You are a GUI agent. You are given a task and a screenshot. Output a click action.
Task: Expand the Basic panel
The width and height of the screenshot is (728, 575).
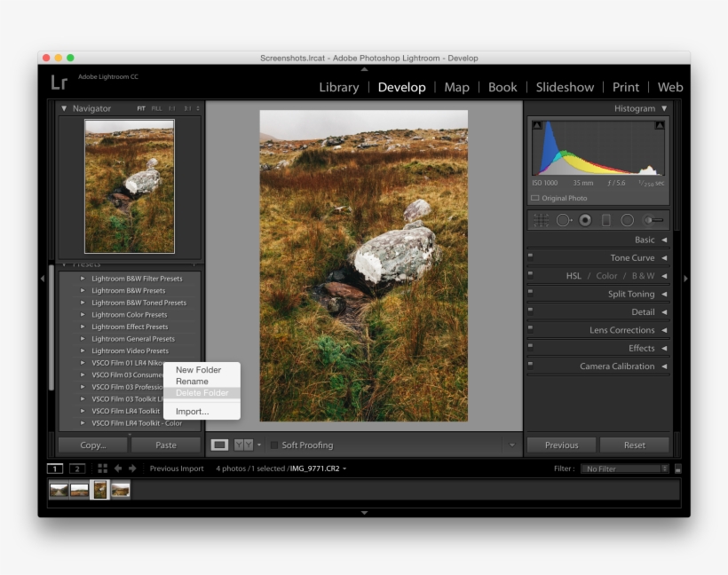pyautogui.click(x=663, y=240)
